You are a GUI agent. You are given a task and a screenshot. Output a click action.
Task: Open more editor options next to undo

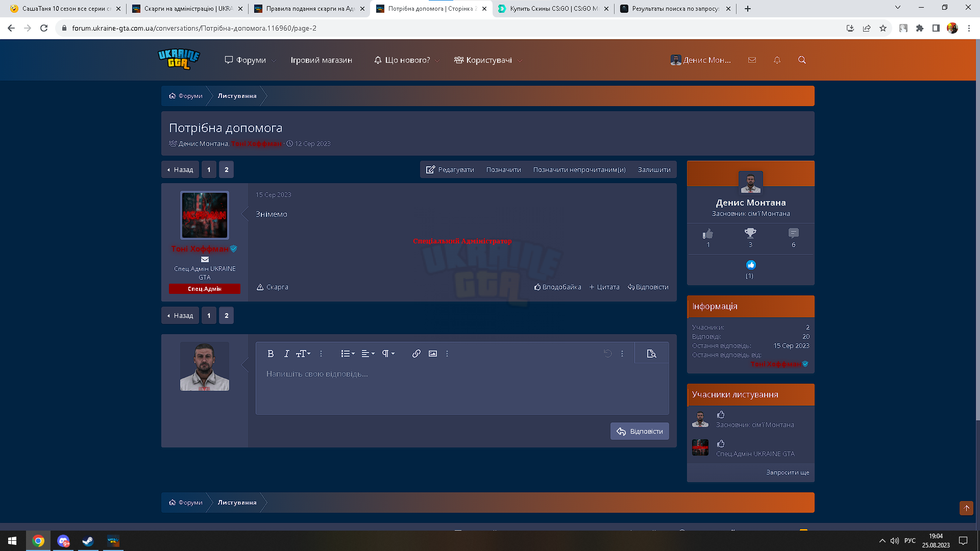622,354
